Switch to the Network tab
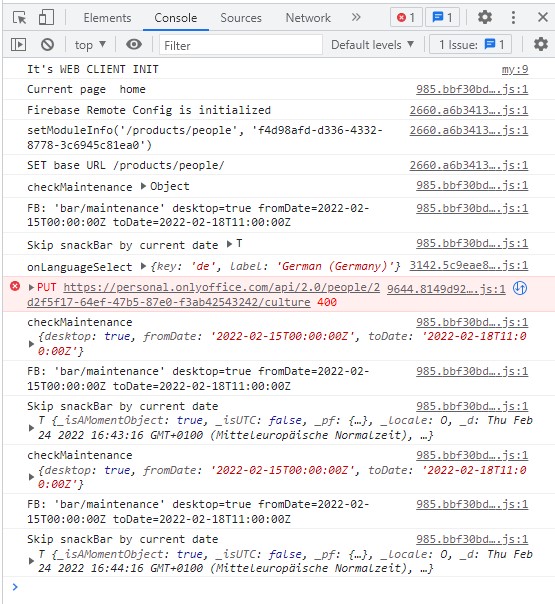 (x=308, y=18)
